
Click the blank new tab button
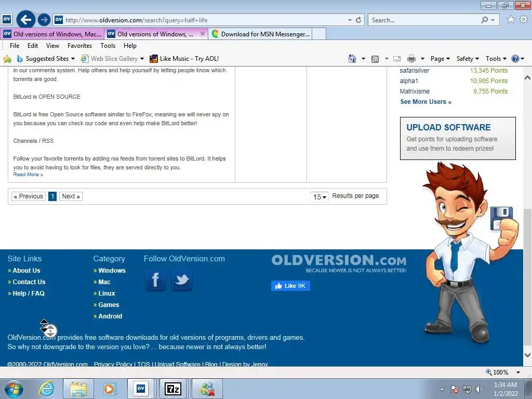tap(319, 34)
